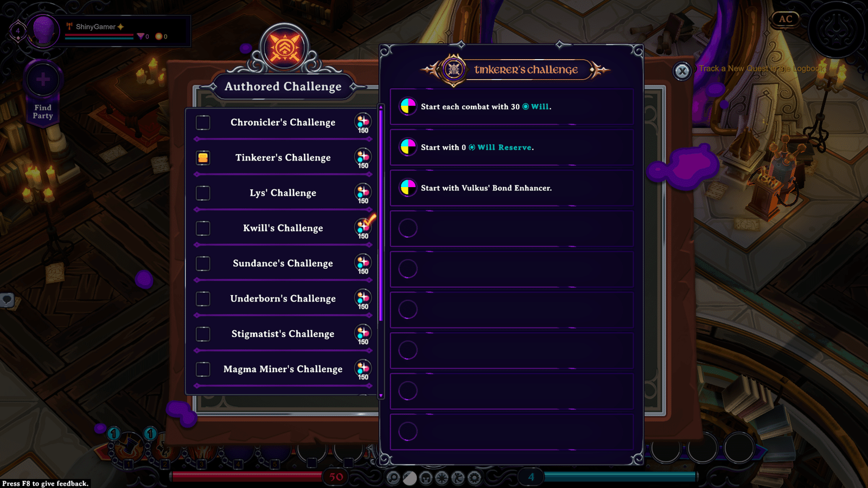Open the helmet equipment icon in bottom bar
This screenshot has width=868, height=488.
pos(426,478)
